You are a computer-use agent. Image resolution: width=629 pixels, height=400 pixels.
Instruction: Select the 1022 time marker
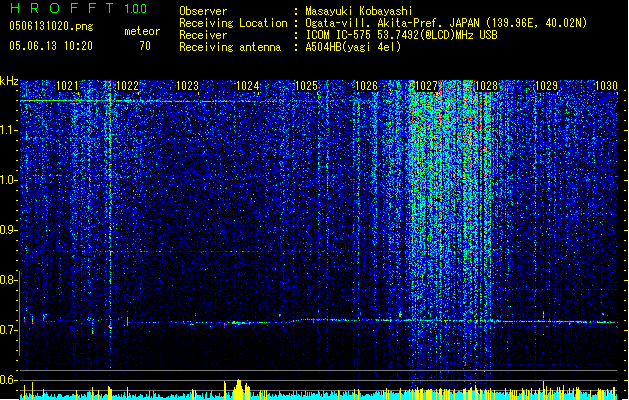click(x=127, y=86)
